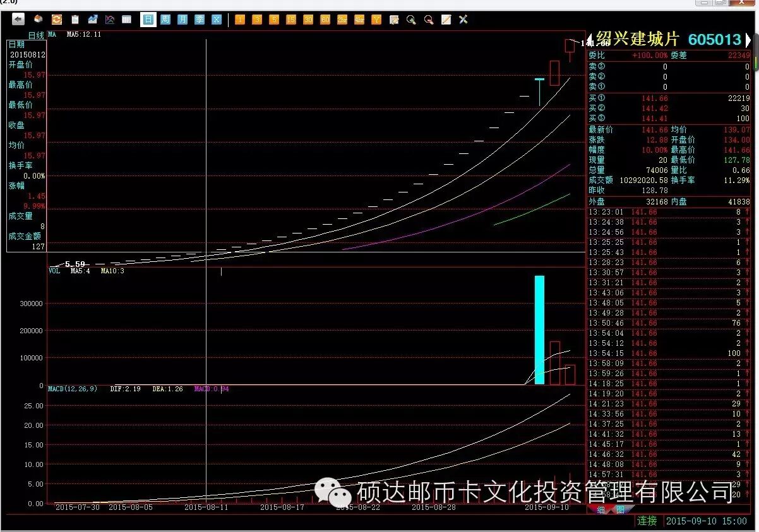
Task: Click the orange refresh icon
Action: tap(57, 20)
